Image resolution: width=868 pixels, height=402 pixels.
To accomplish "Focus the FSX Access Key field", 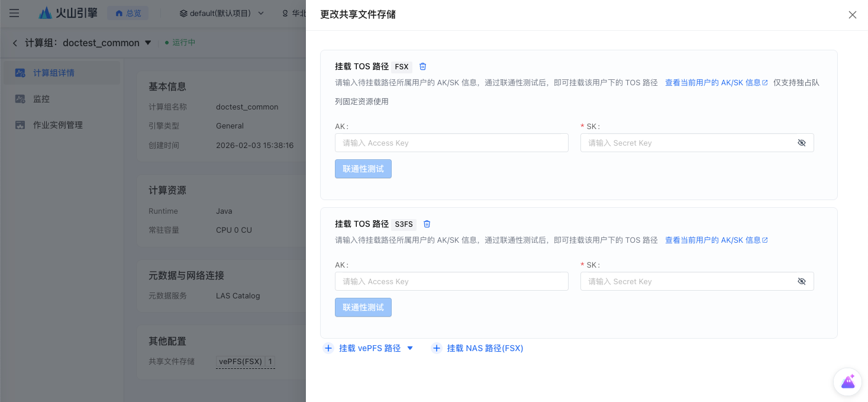I will click(x=451, y=143).
